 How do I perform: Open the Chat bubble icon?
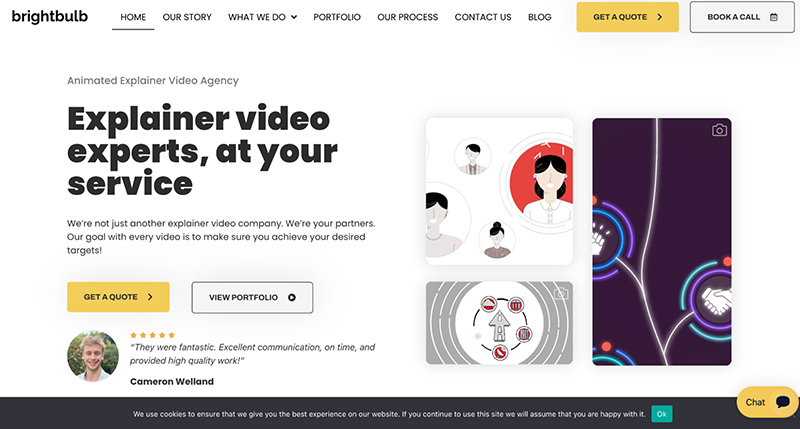click(x=783, y=402)
